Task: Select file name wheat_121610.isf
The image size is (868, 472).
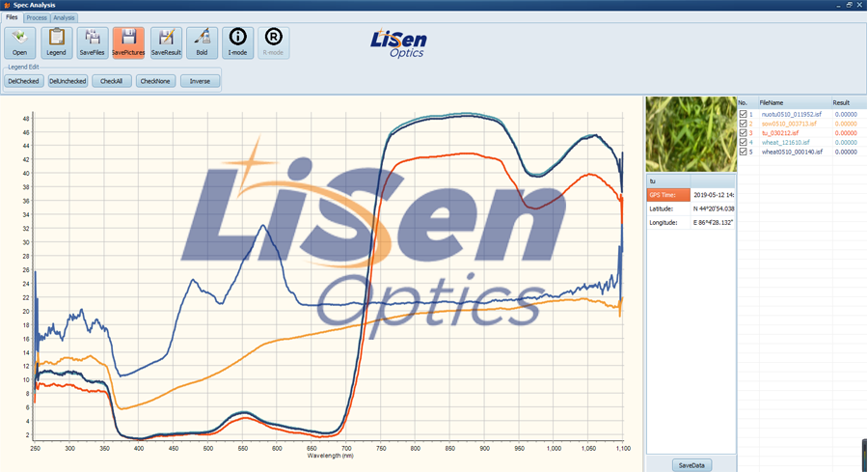Action: [x=785, y=143]
